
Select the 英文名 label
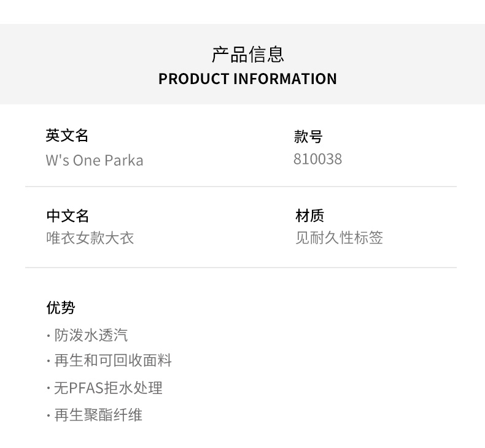(x=67, y=136)
